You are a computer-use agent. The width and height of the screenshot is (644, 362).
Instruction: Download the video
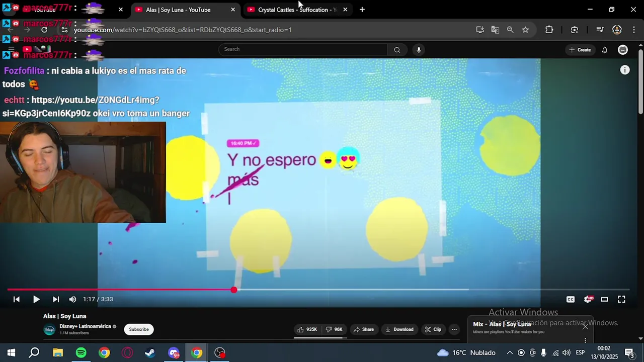point(399,329)
